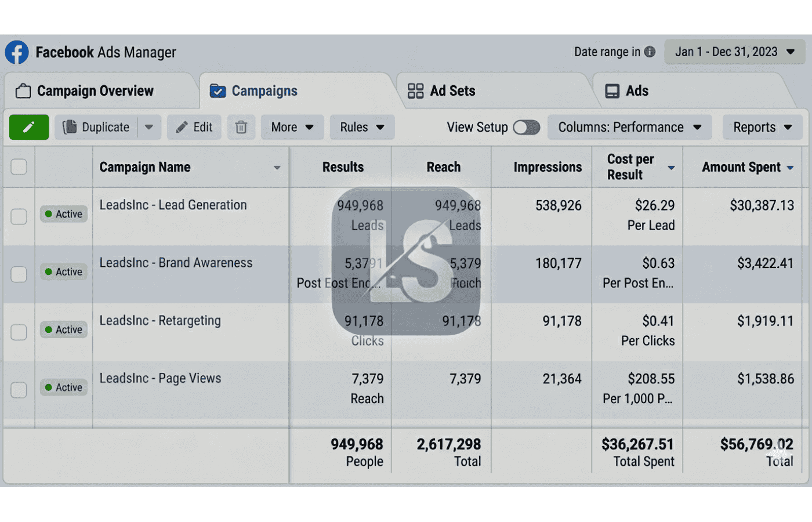Open the Campaign Overview tab
Screen dimensions: 812x522
pyautogui.click(x=95, y=91)
